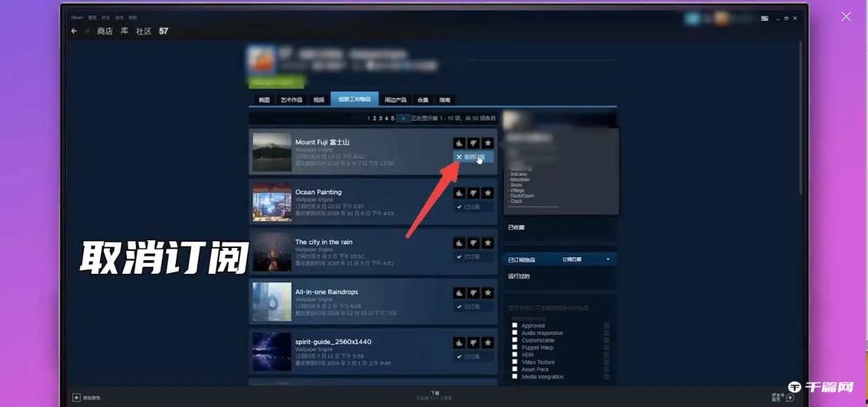Open the Ocean Painting thumbnail
The image size is (868, 407).
tap(272, 202)
